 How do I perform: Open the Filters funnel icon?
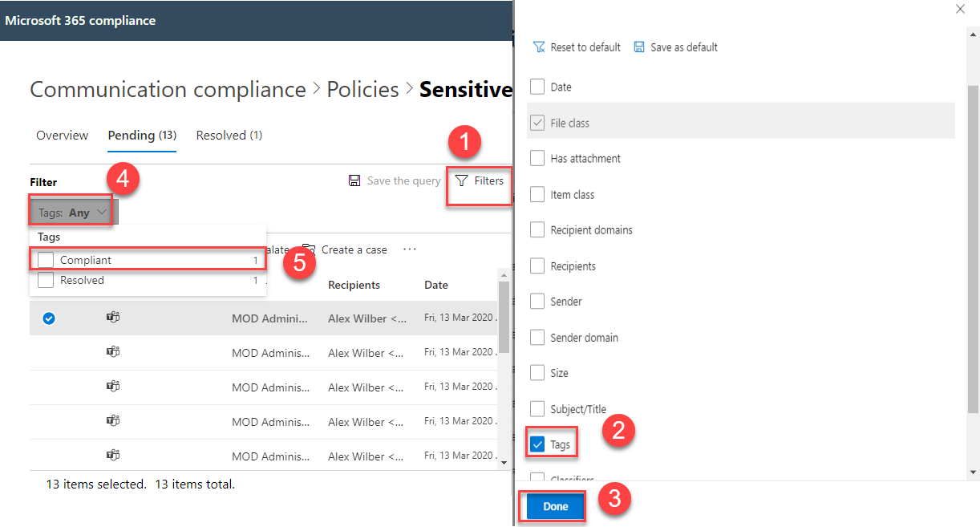click(461, 181)
